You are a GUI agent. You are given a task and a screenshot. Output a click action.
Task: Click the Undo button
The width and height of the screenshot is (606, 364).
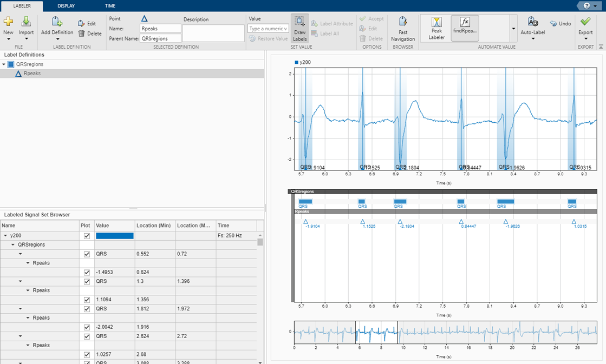click(x=561, y=24)
